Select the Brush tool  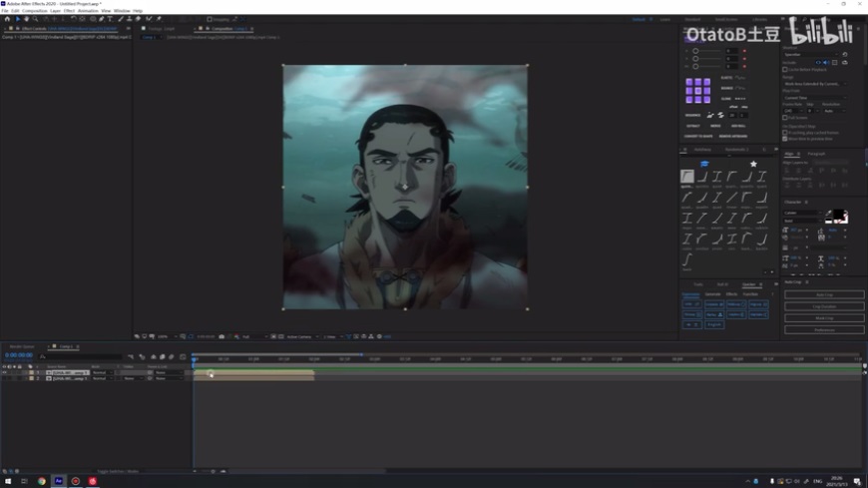121,19
